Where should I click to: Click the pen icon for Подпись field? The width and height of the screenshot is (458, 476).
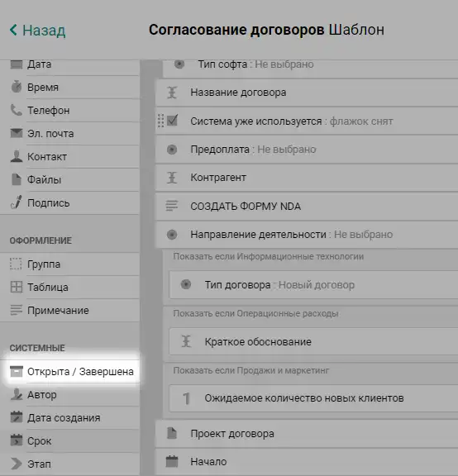[17, 202]
